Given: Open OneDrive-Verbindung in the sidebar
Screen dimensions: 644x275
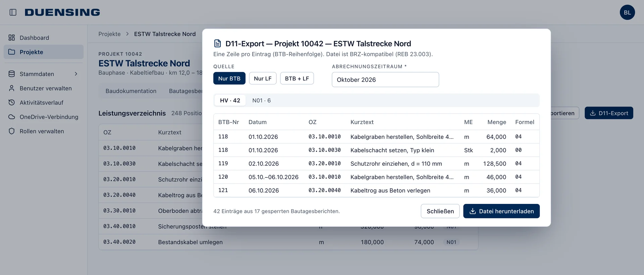Looking at the screenshot, I should (x=44, y=117).
